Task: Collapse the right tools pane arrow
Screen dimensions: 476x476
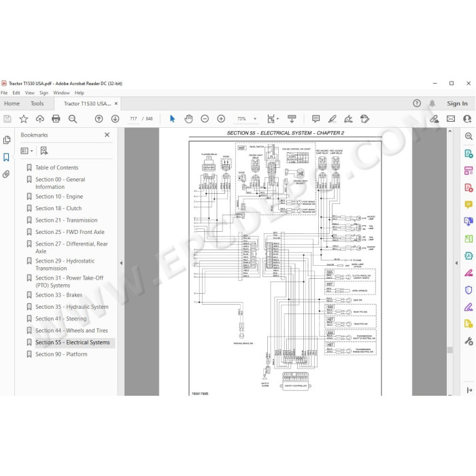Action: click(x=456, y=263)
